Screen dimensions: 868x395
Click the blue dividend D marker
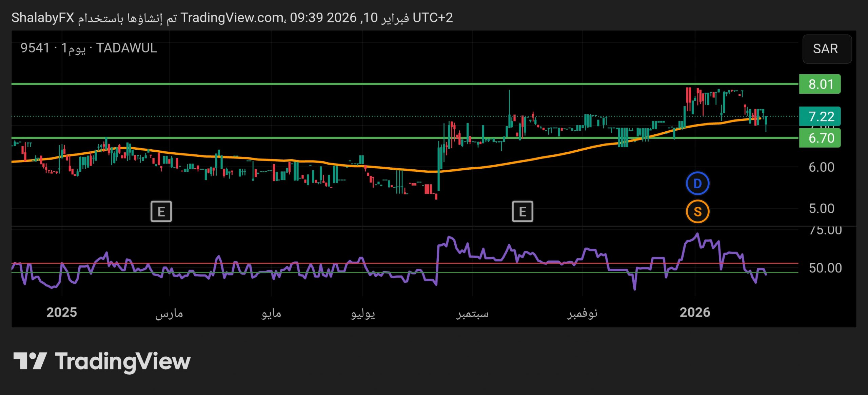click(x=697, y=184)
